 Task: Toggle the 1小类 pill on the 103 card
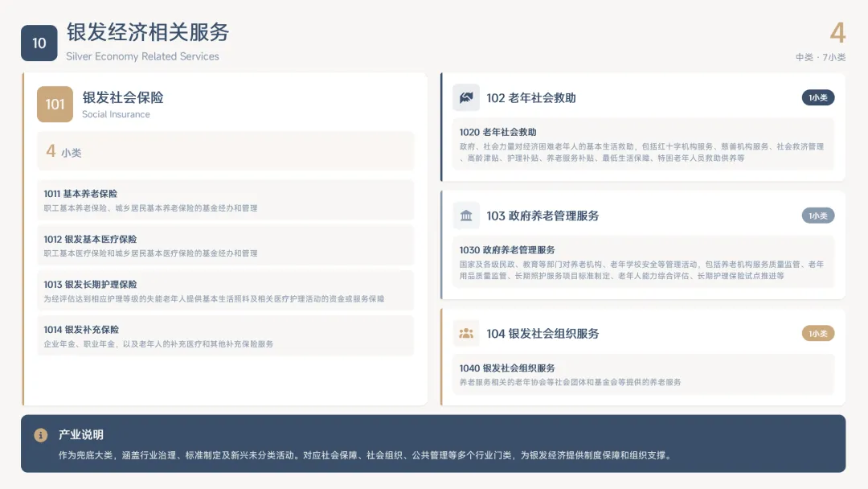coord(817,216)
